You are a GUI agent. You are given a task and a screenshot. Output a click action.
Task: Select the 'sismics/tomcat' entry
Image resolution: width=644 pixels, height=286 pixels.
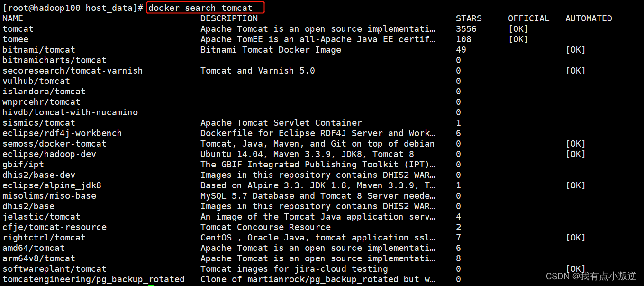pos(39,123)
